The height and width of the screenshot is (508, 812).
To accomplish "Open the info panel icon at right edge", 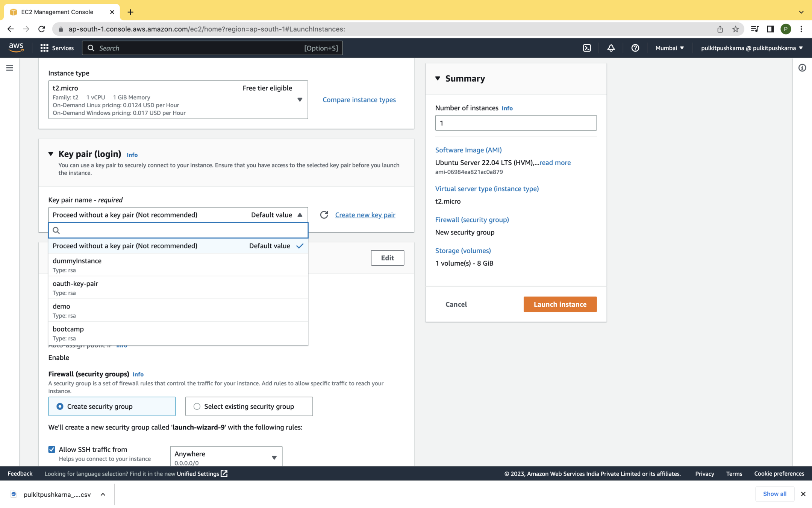I will pyautogui.click(x=802, y=68).
